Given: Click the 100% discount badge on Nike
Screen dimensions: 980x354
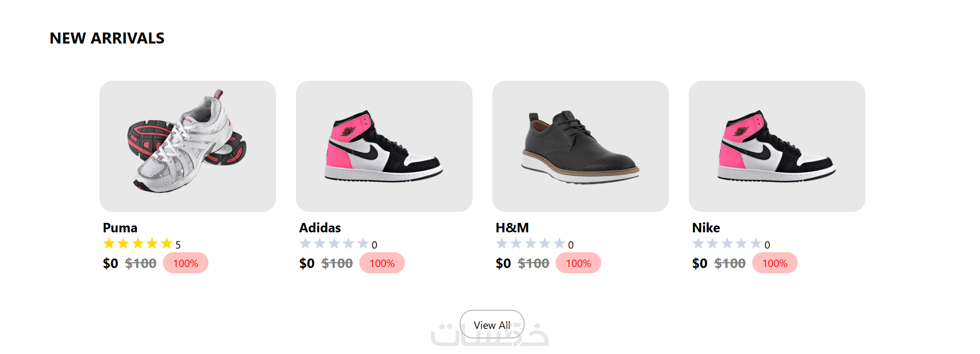Looking at the screenshot, I should (775, 263).
